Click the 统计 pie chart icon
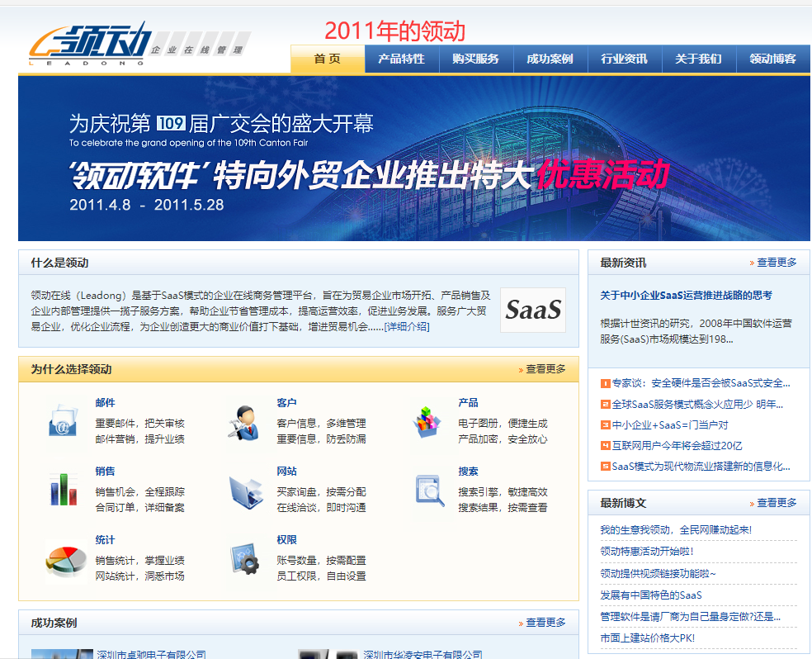The width and height of the screenshot is (812, 659). 65,559
